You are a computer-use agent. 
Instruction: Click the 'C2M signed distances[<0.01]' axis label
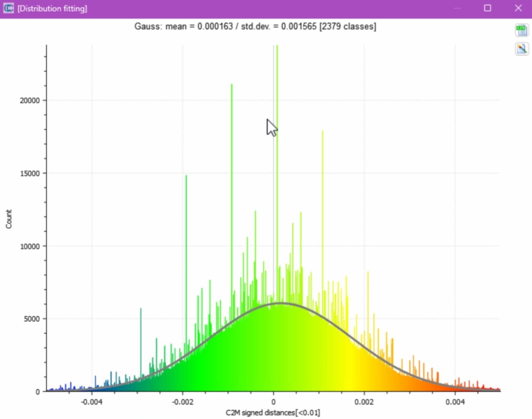pyautogui.click(x=273, y=413)
